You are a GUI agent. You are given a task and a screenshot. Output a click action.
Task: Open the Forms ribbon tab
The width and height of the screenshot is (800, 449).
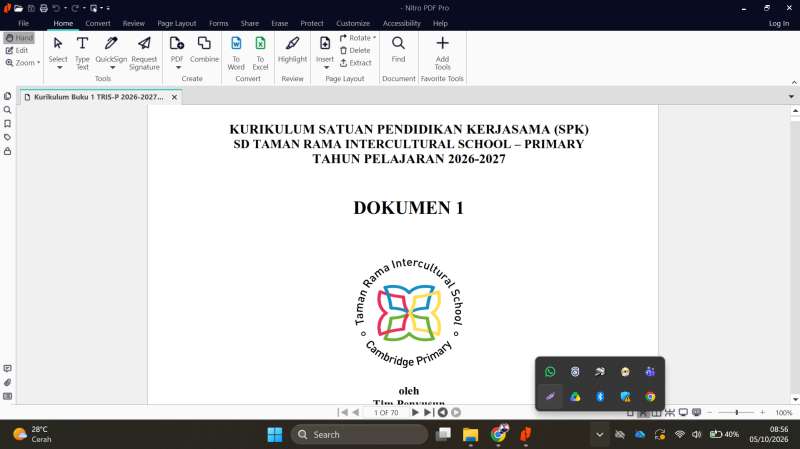[218, 23]
